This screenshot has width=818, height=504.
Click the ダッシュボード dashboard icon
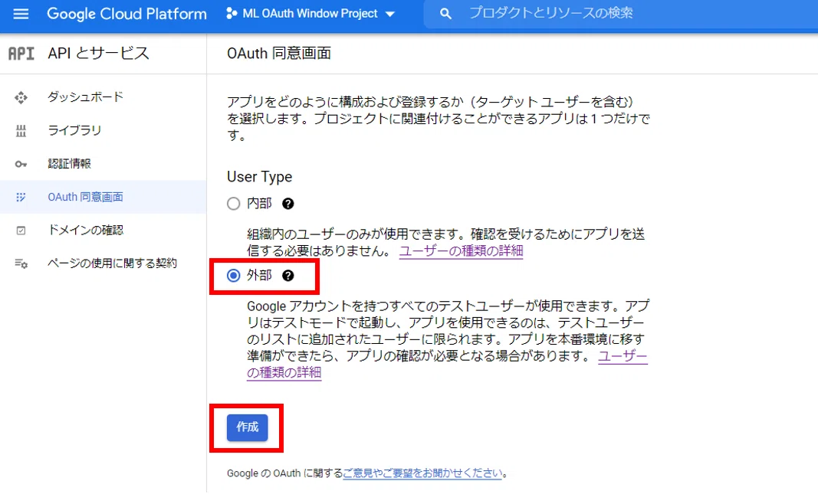click(x=21, y=97)
